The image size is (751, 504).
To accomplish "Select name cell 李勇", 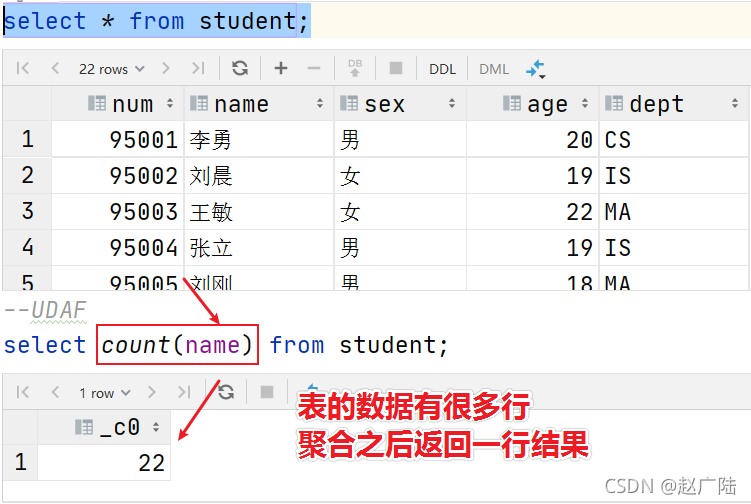I will pyautogui.click(x=259, y=139).
